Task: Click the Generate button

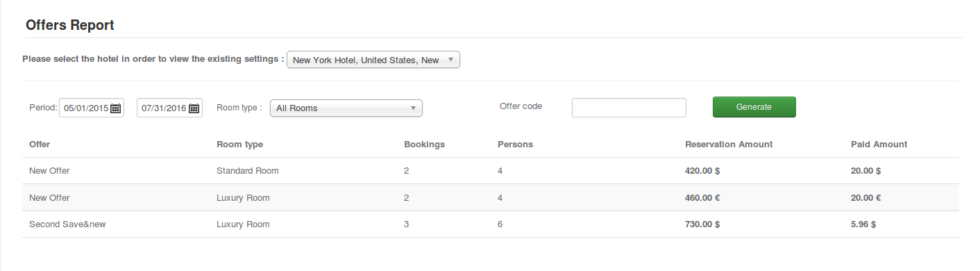Action: (754, 107)
